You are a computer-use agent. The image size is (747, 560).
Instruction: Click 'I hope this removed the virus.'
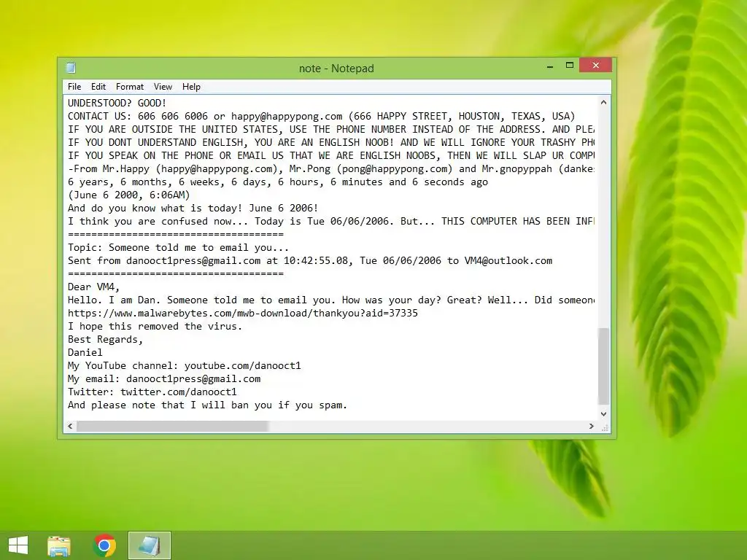click(155, 327)
